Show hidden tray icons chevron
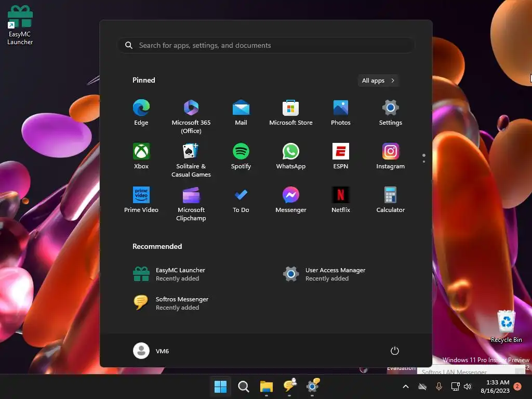The height and width of the screenshot is (399, 532). tap(405, 387)
